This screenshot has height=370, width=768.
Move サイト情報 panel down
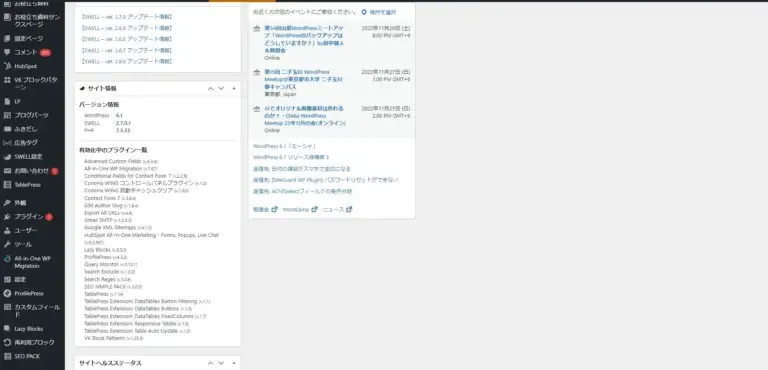click(221, 88)
